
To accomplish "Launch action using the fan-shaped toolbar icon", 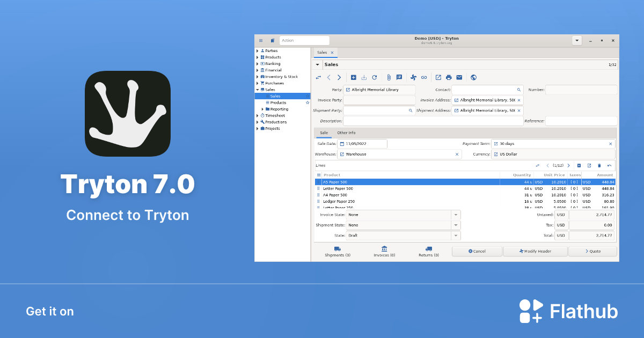I will tap(414, 77).
